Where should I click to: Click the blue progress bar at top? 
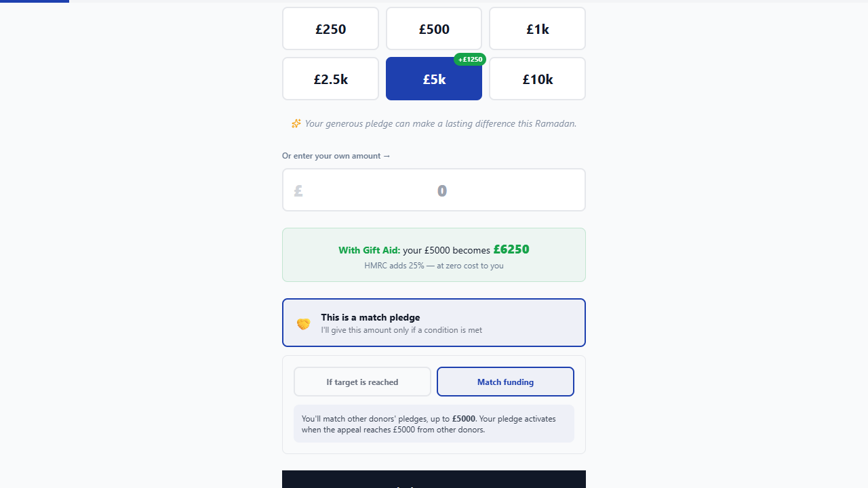coord(34,1)
